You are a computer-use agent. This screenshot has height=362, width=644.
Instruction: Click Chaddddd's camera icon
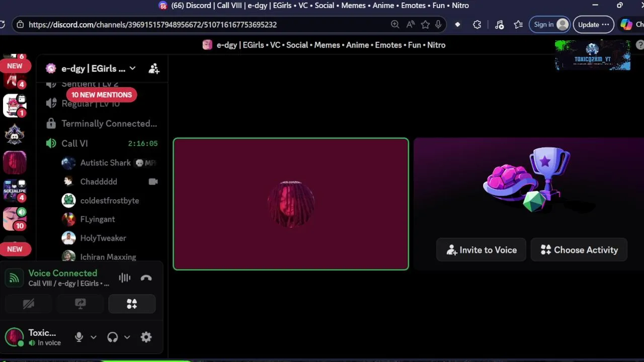tap(153, 182)
